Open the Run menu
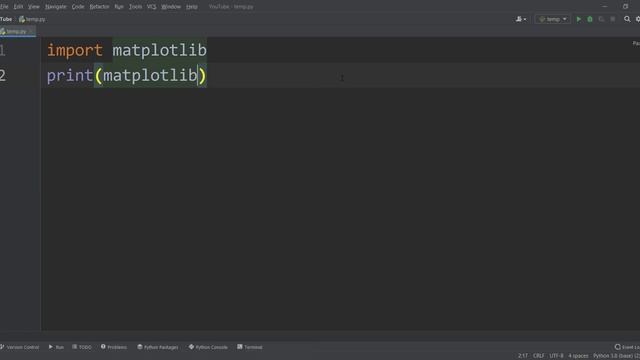Screen dimensions: 640x360 point(119,7)
